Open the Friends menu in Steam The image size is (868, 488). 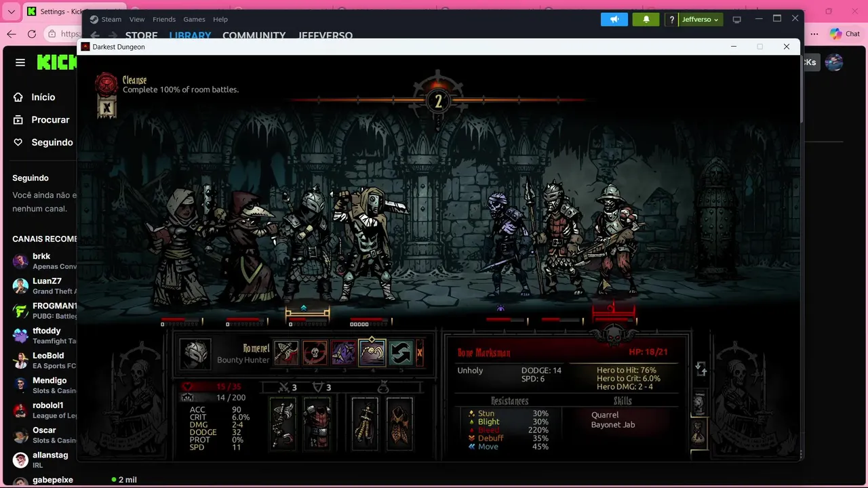(164, 20)
